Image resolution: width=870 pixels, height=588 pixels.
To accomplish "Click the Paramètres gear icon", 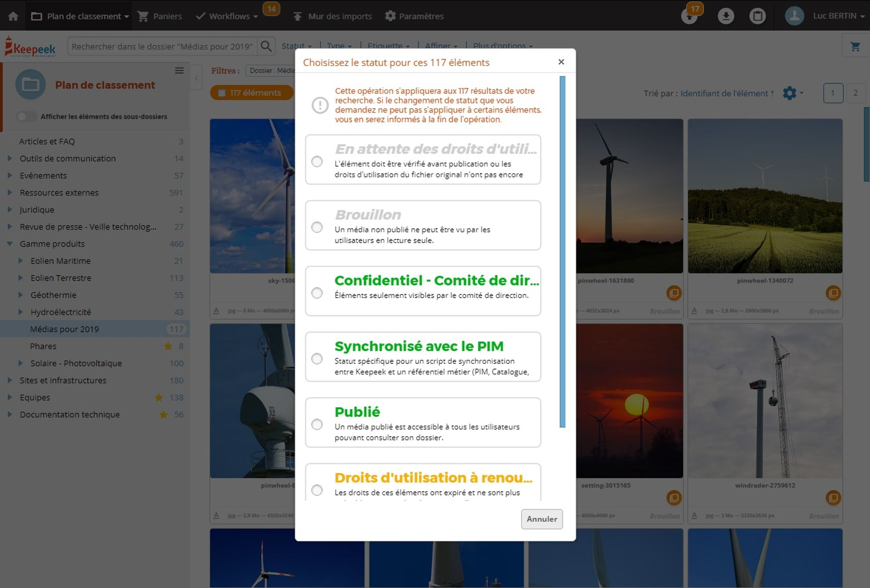I will click(x=390, y=16).
